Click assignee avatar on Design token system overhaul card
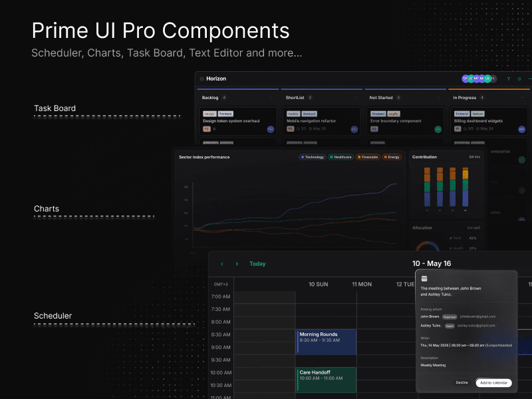 pyautogui.click(x=271, y=129)
